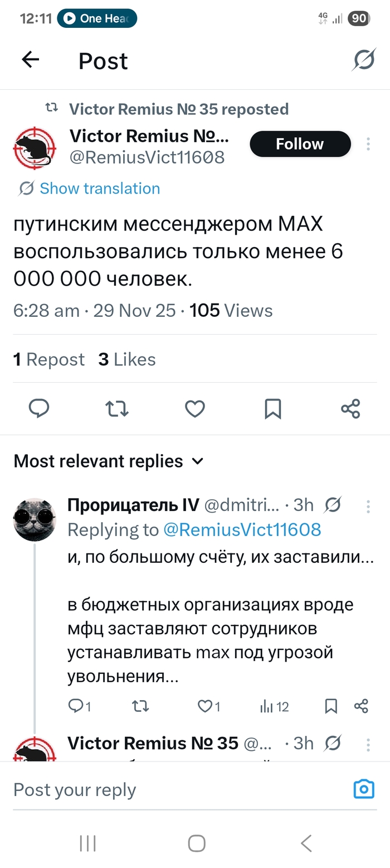
Task: Tap the camera icon in the reply bar
Action: (363, 789)
